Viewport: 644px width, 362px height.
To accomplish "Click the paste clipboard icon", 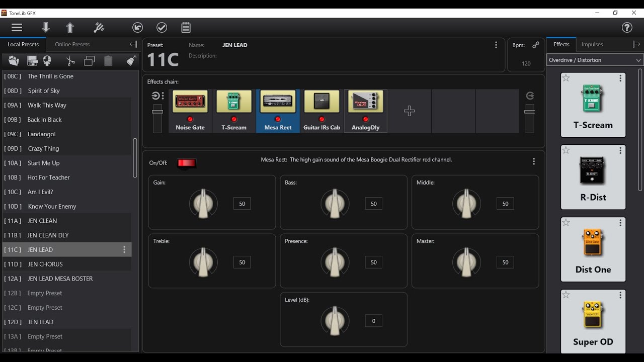I will coord(108,61).
